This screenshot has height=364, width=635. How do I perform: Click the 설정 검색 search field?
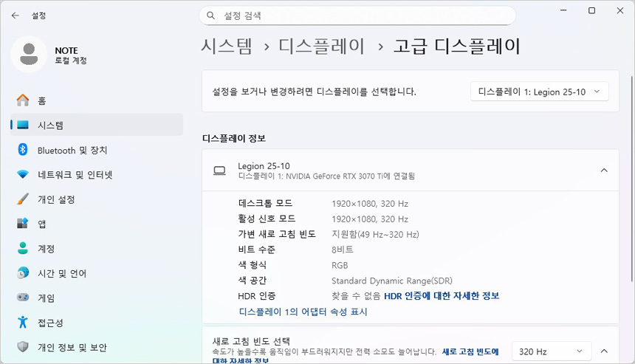pyautogui.click(x=362, y=16)
